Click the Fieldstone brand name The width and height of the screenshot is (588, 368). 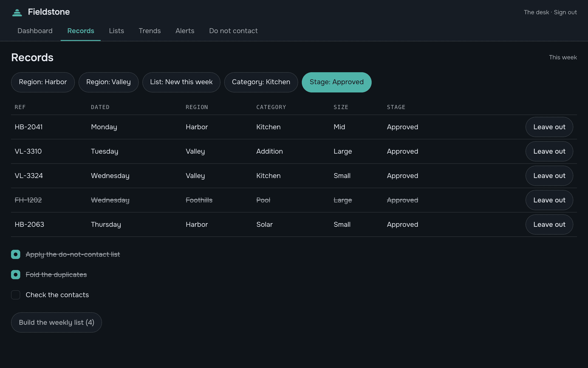click(x=49, y=12)
